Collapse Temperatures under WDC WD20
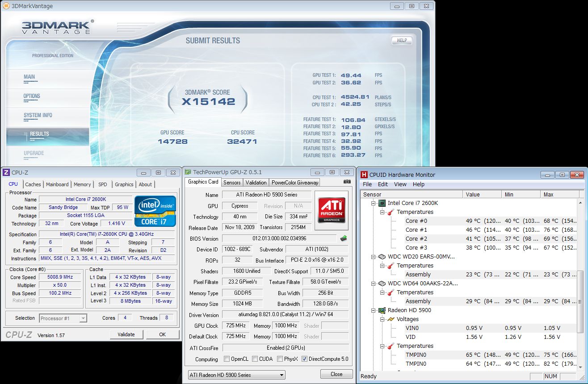 coord(382,266)
